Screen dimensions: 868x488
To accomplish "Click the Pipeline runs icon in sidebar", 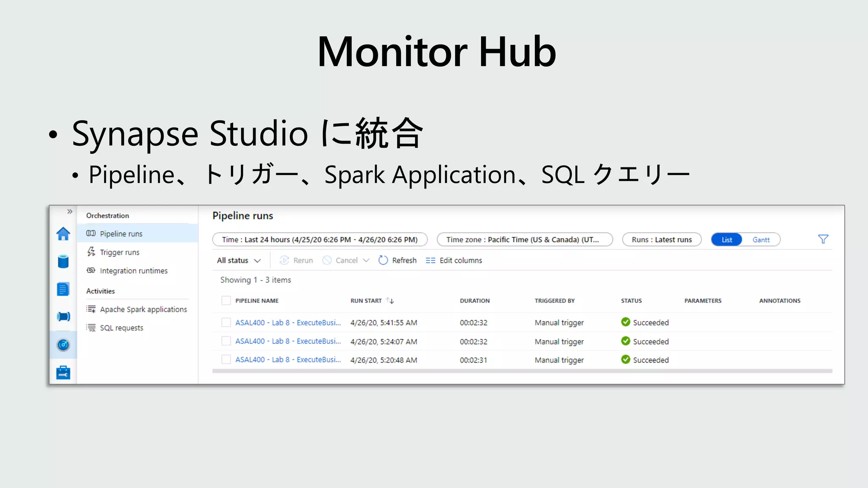I will tap(91, 233).
